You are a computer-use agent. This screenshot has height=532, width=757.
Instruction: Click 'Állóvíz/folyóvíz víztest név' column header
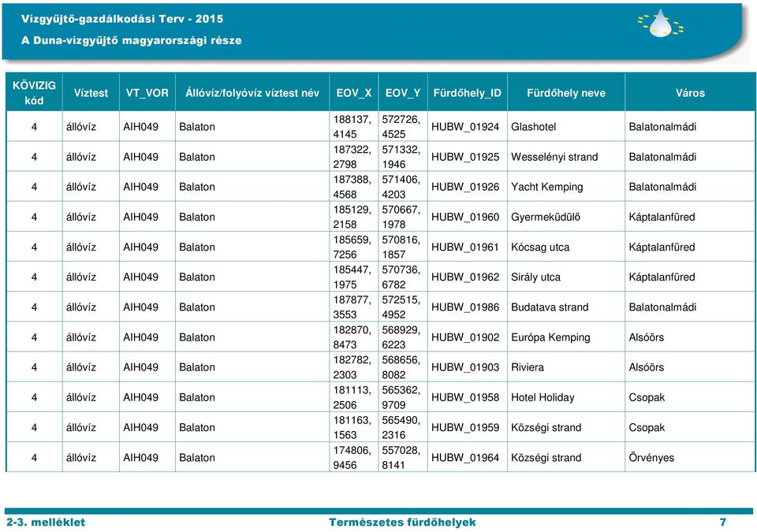[252, 93]
